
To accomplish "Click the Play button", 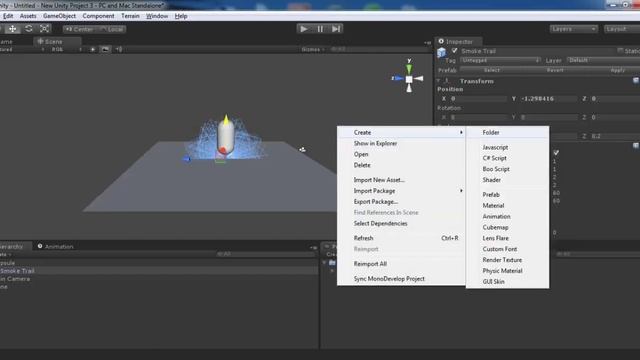I will point(304,29).
